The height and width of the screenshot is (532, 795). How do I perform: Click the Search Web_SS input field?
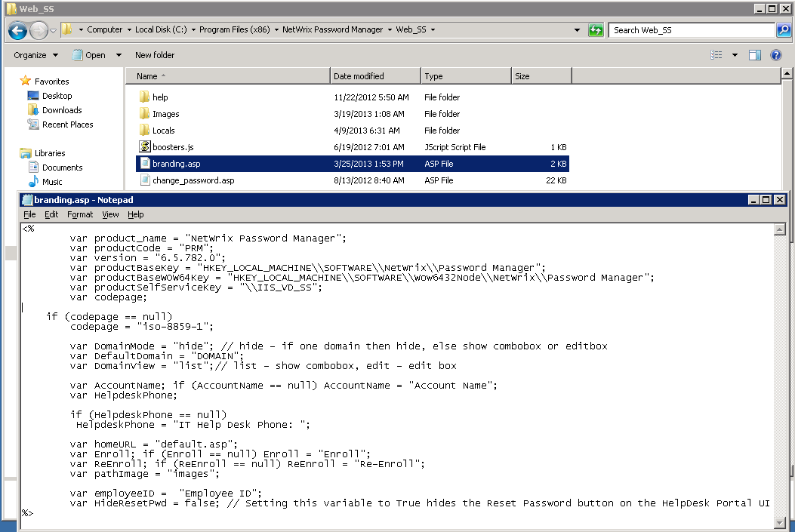[691, 30]
